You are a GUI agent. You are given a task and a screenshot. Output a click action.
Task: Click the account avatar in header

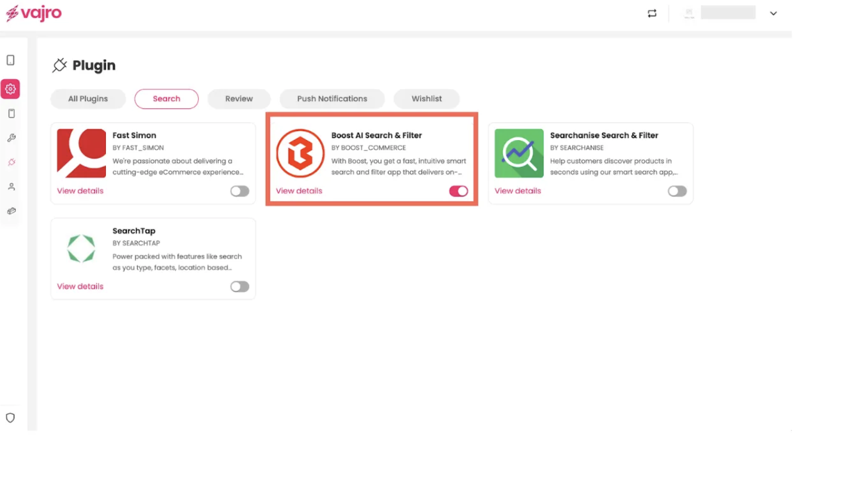pos(689,13)
